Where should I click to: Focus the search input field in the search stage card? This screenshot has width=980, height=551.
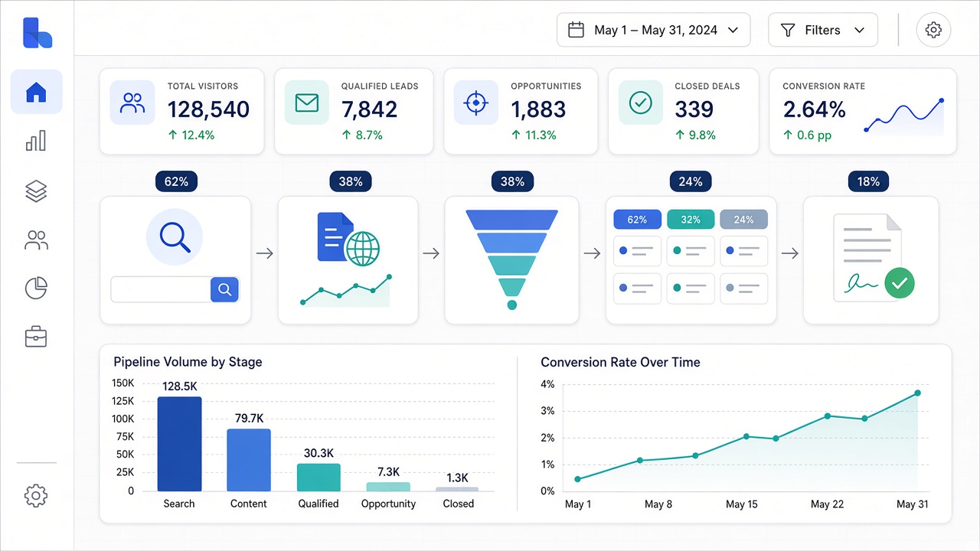point(161,289)
